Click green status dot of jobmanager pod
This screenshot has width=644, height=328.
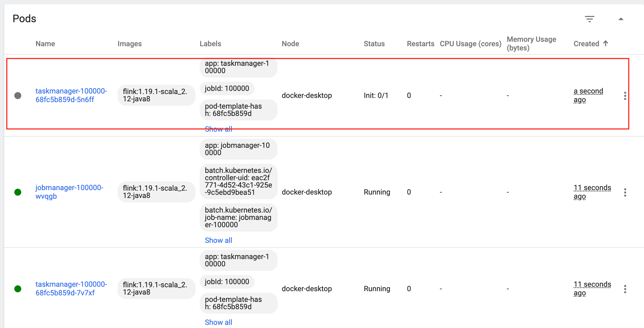point(18,192)
